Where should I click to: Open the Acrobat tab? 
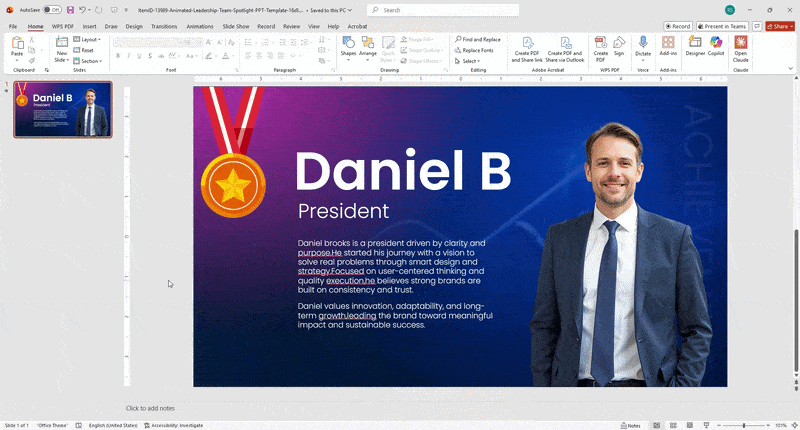[357, 26]
